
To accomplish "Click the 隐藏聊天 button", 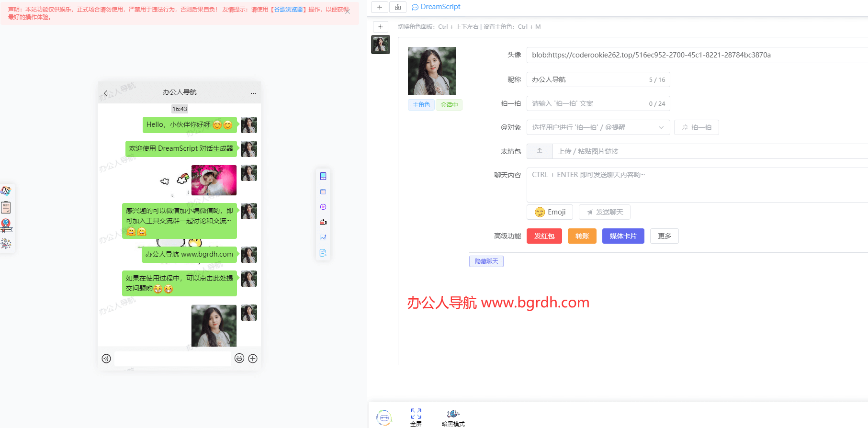I will 486,261.
